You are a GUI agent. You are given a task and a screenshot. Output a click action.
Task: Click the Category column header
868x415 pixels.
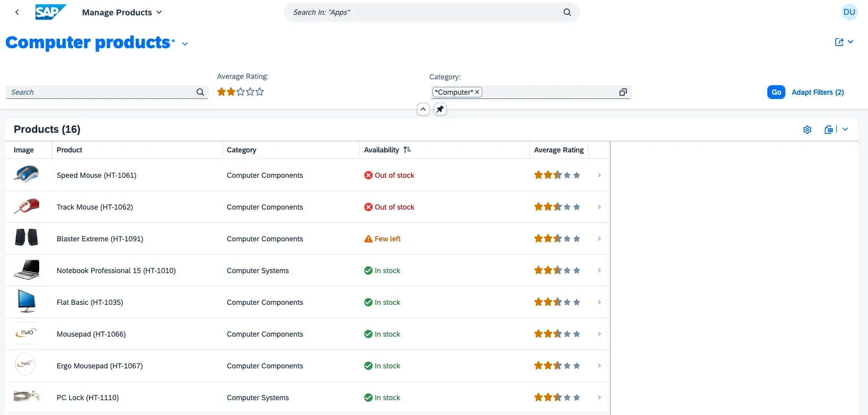pyautogui.click(x=242, y=150)
